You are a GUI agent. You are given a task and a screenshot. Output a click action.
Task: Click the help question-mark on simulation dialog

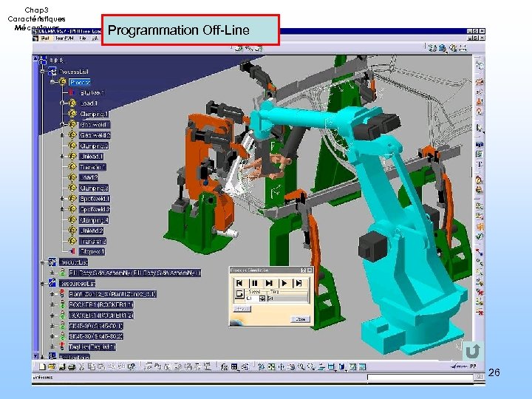[304, 270]
